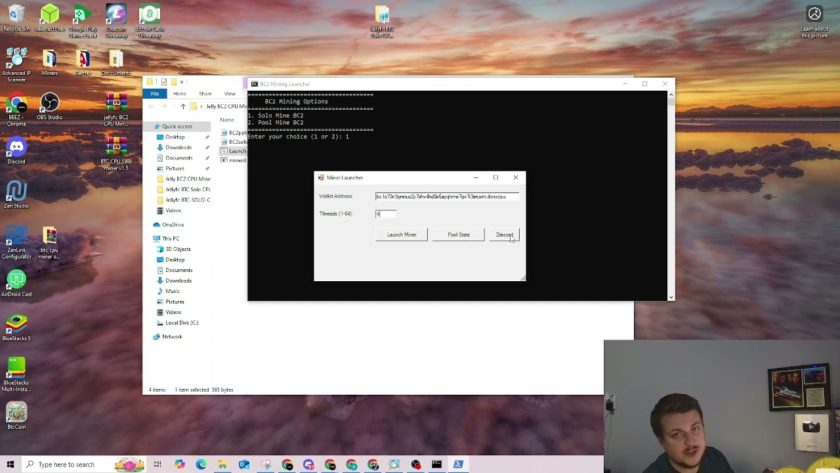Open File Explorer from the taskbar
Image resolution: width=840 pixels, height=473 pixels.
[x=222, y=464]
